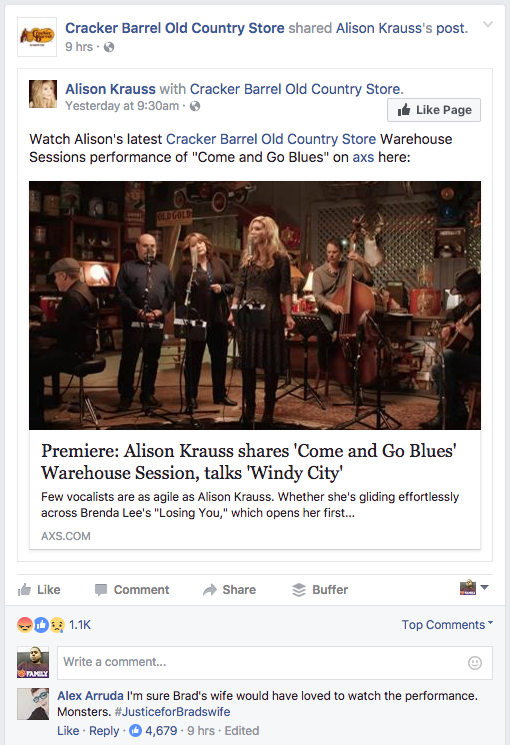Open the Premiere article headline link
Screen dimensions: 510x745
(249, 461)
